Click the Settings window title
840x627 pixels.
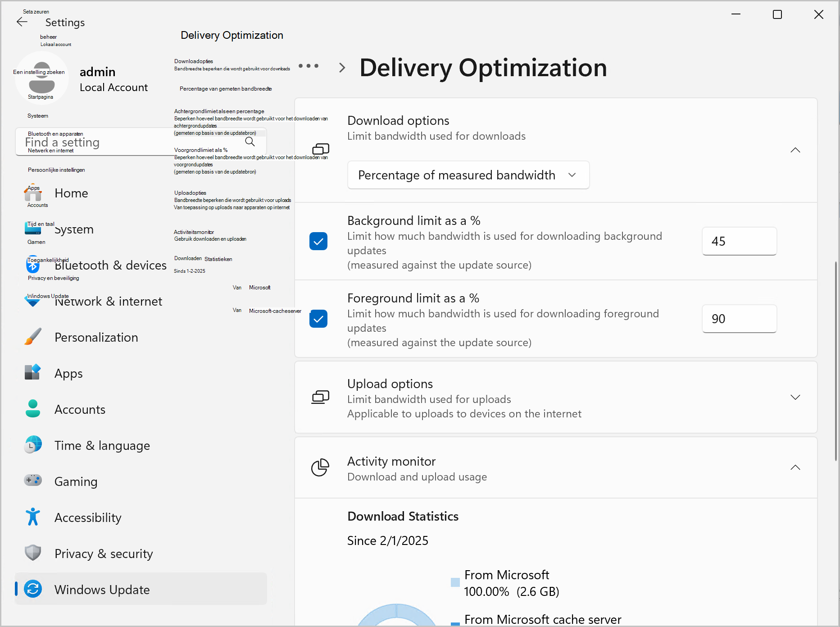(x=65, y=23)
